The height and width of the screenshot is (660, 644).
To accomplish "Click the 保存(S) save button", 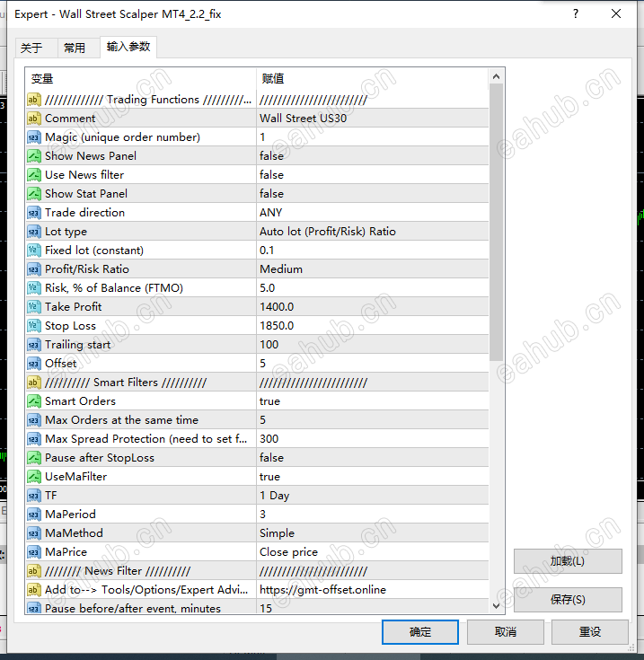I will tap(568, 600).
